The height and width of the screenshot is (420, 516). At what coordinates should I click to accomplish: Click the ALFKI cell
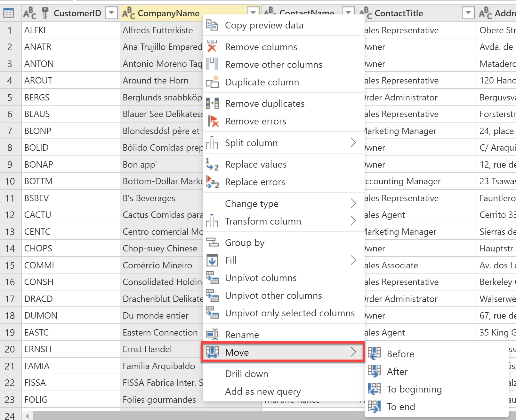[x=71, y=30]
